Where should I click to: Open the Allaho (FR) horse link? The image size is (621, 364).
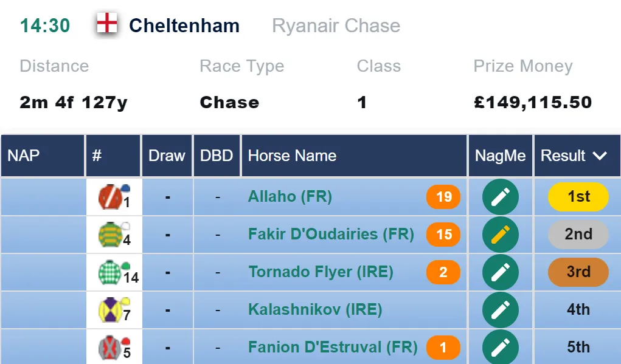290,197
